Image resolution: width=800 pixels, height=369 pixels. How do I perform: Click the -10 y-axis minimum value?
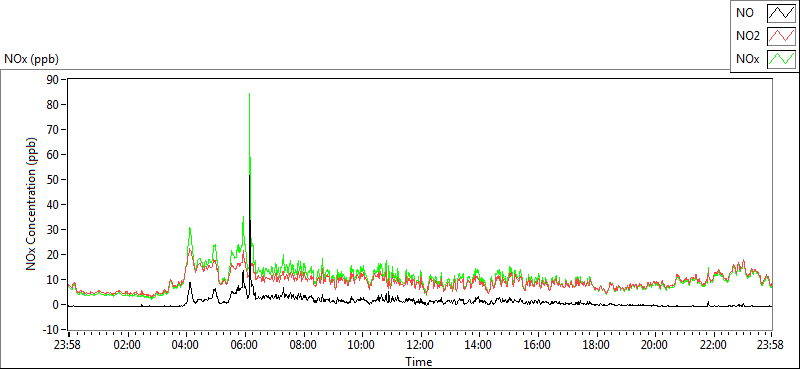click(x=51, y=330)
